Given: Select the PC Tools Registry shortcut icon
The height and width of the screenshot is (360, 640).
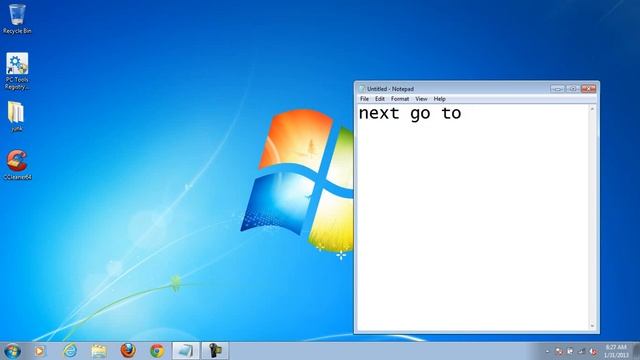Looking at the screenshot, I should (x=17, y=71).
